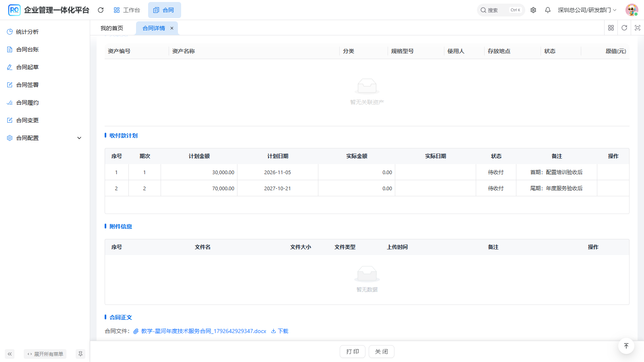This screenshot has height=362, width=644.
Task: Collapse sidebar with double-arrow icon
Action: [x=10, y=354]
